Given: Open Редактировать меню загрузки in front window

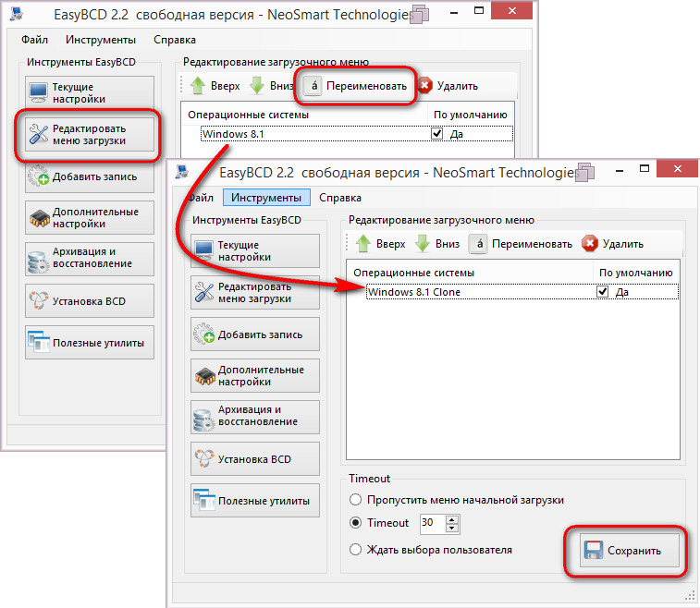Looking at the screenshot, I should point(255,292).
